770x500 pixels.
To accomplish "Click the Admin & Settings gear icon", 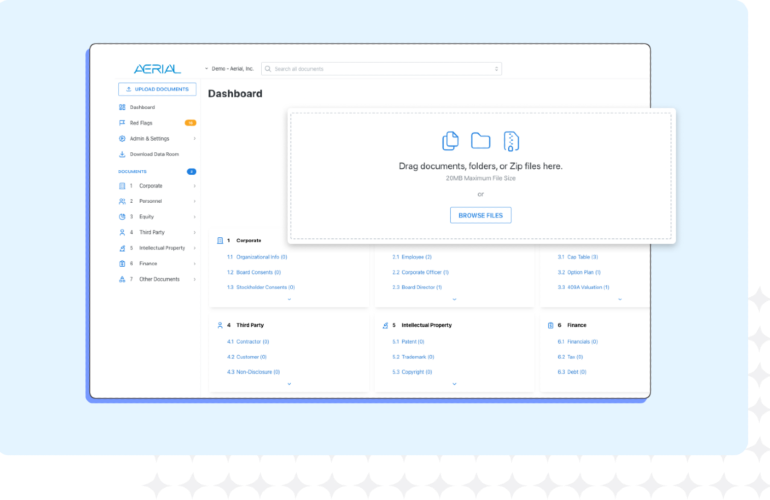I will pos(122,139).
